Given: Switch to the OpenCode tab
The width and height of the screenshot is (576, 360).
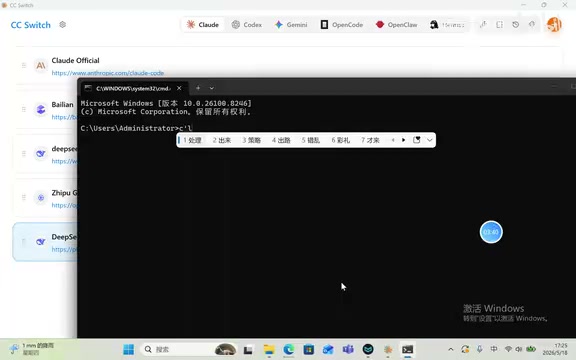Looking at the screenshot, I should 342,25.
